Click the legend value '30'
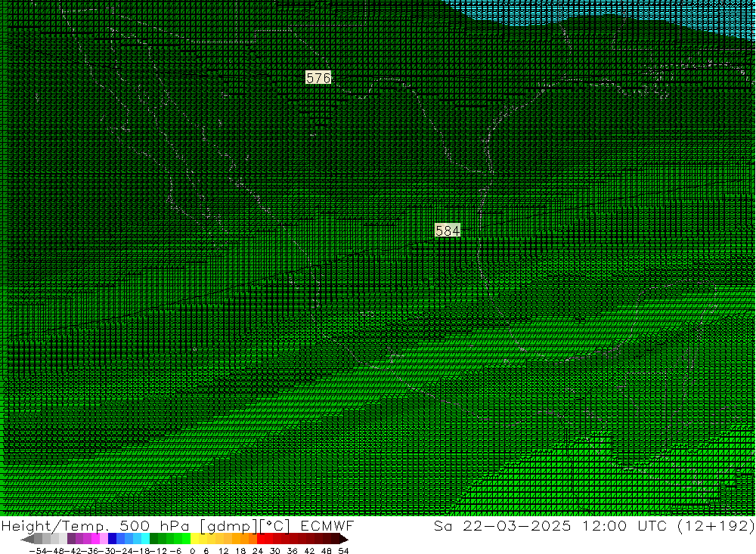The height and width of the screenshot is (554, 756). coord(275,551)
